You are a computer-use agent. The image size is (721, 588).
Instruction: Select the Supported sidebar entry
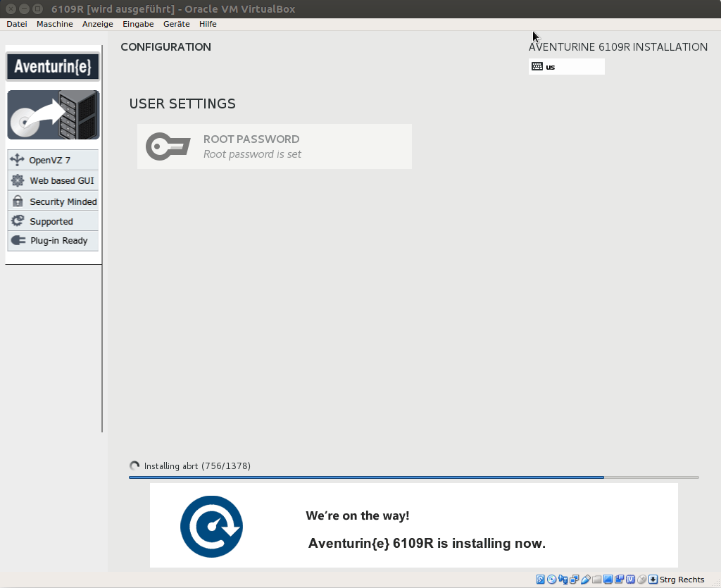pos(53,220)
